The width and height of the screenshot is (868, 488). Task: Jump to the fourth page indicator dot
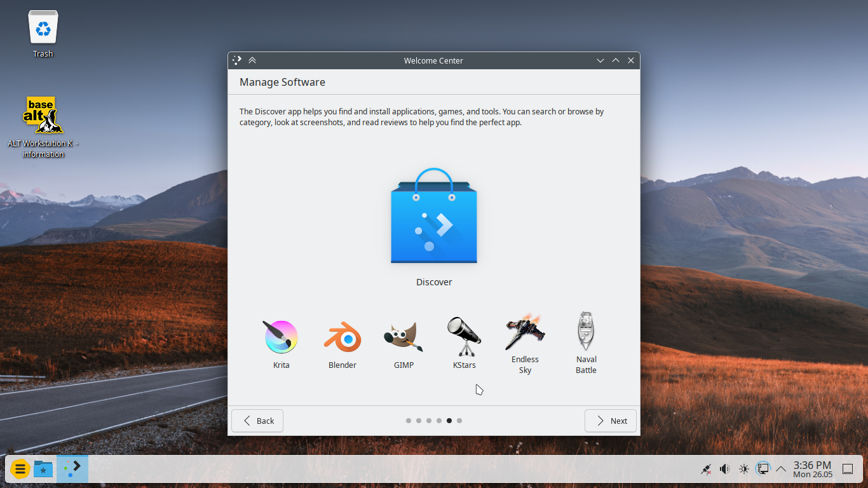coord(439,421)
